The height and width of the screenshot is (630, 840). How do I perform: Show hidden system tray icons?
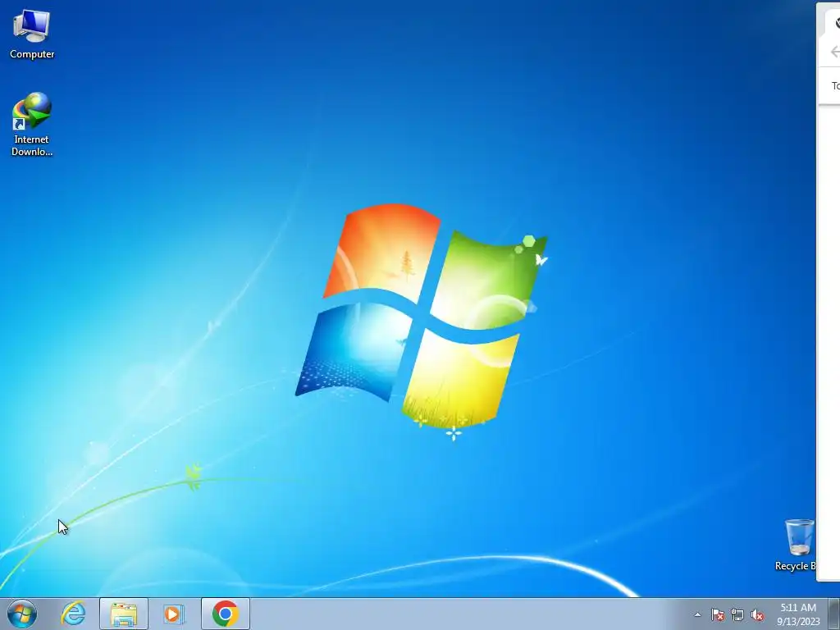[x=697, y=614]
